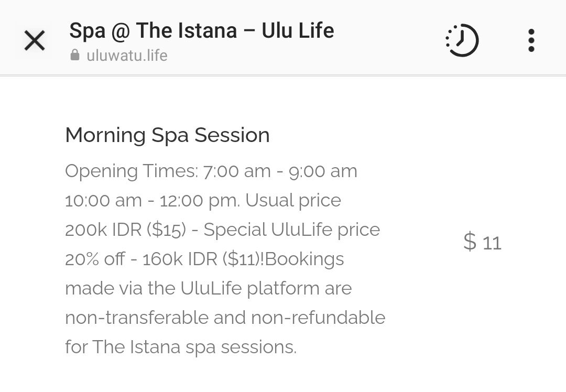Tap the '10:00 am - 12:00 pm' text

pyautogui.click(x=153, y=201)
